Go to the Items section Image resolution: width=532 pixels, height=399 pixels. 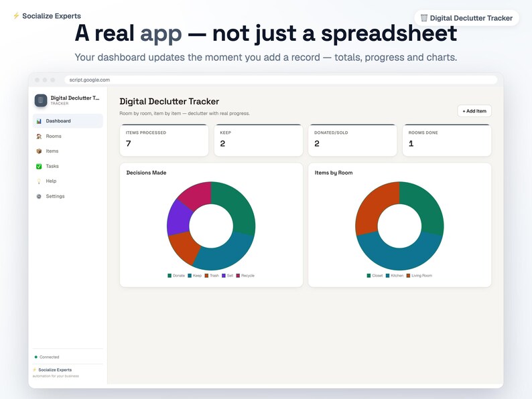pos(68,151)
